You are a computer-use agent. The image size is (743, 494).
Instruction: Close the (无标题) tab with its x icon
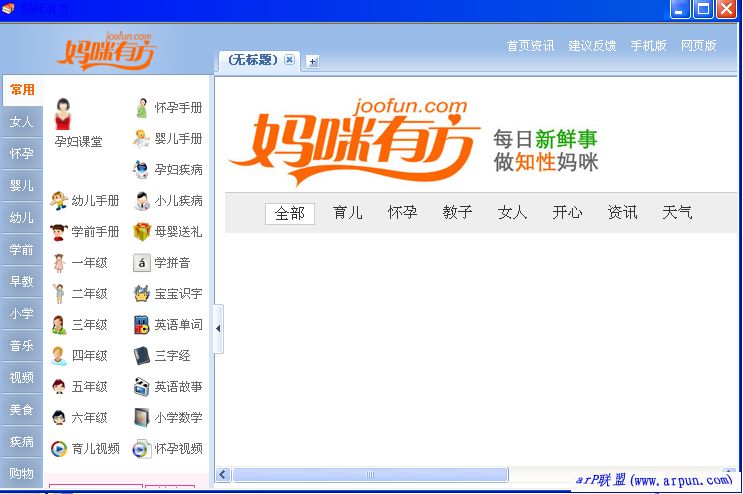coord(289,60)
